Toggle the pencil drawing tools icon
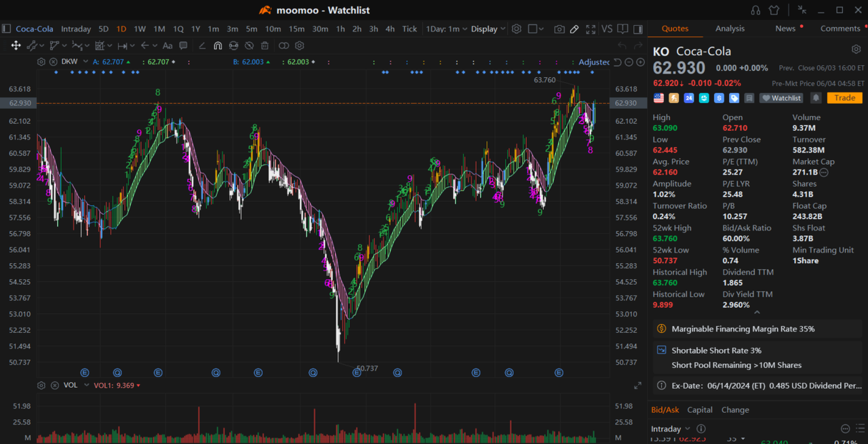Image resolution: width=868 pixels, height=444 pixels. tap(574, 29)
